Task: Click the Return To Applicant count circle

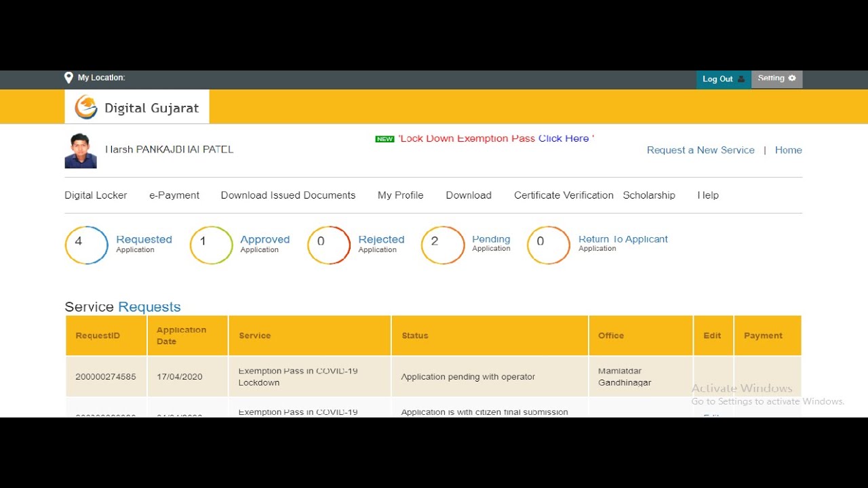Action: click(x=549, y=245)
